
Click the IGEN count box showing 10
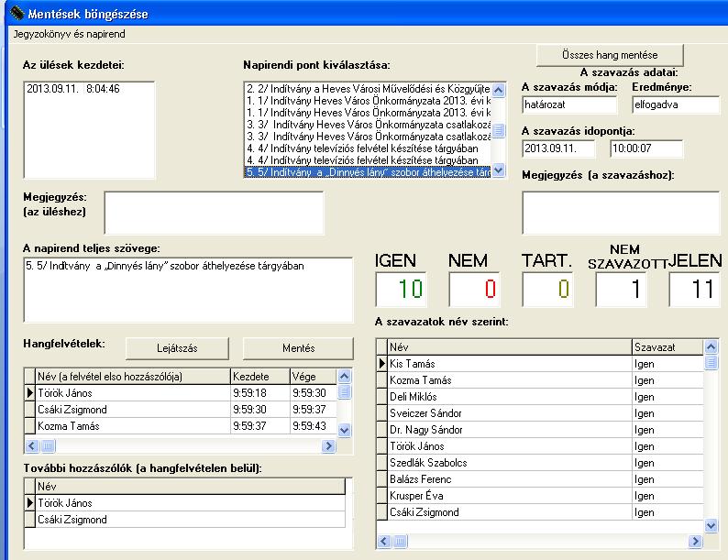coord(400,289)
